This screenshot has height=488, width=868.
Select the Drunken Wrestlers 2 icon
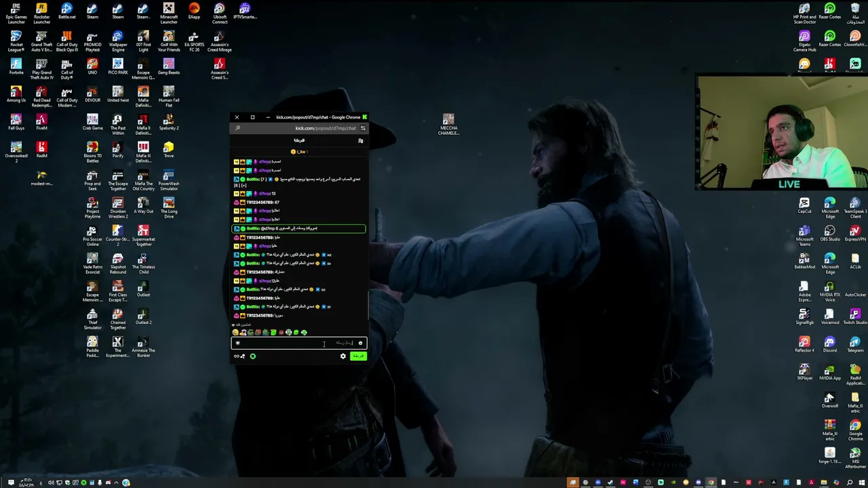[x=118, y=207]
